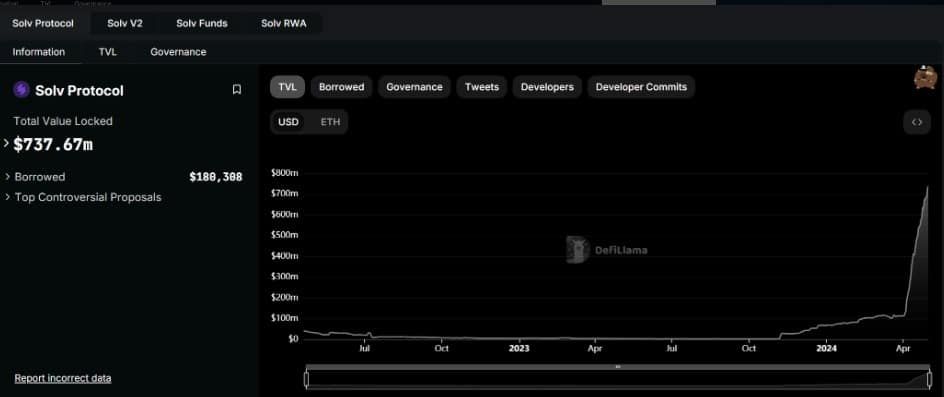The image size is (944, 397).
Task: Select the Solv RWA tab
Action: 284,23
